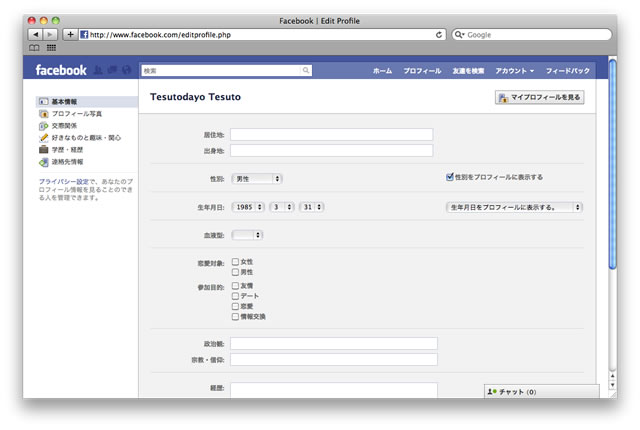The width and height of the screenshot is (640, 430).
Task: Select 学歴・経歴 in the sidebar
Action: point(67,150)
